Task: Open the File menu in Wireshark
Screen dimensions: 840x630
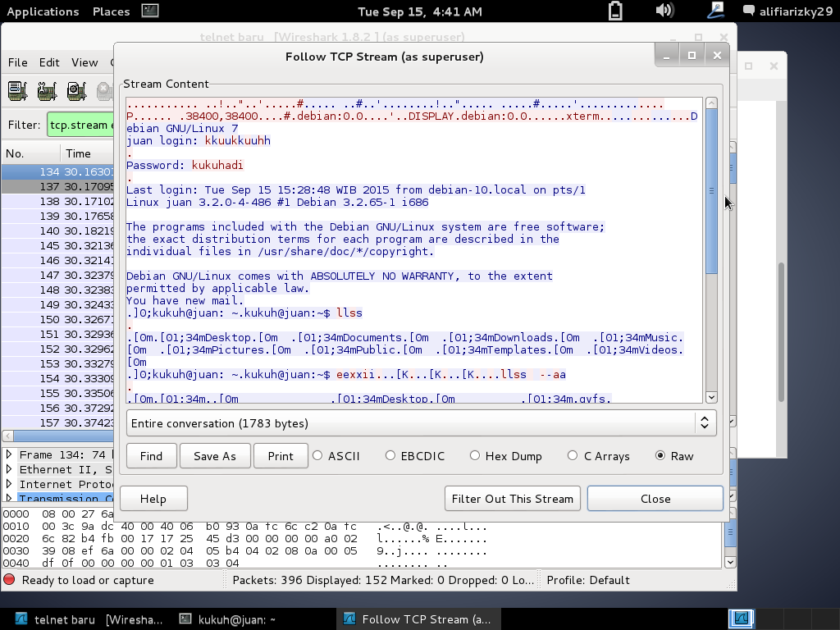Action: click(18, 62)
